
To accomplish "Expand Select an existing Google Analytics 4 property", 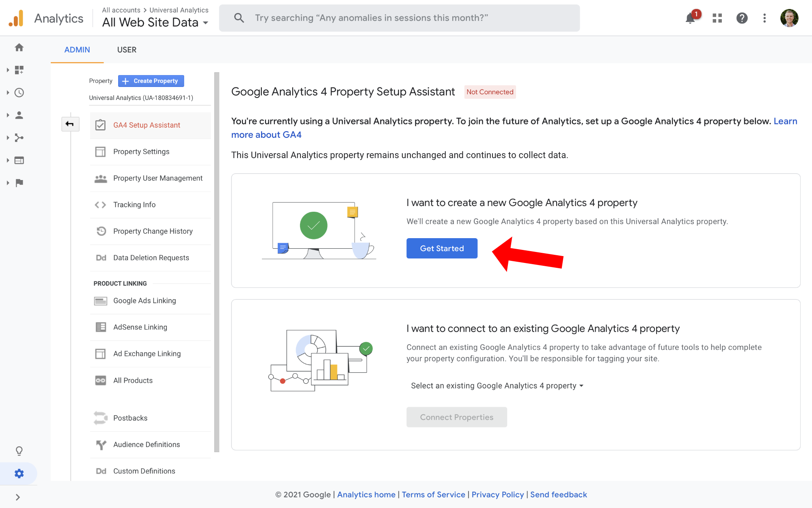I will pos(496,385).
